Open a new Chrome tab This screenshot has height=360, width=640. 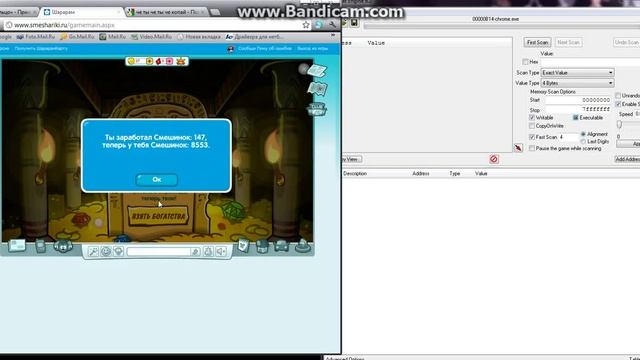[x=215, y=12]
